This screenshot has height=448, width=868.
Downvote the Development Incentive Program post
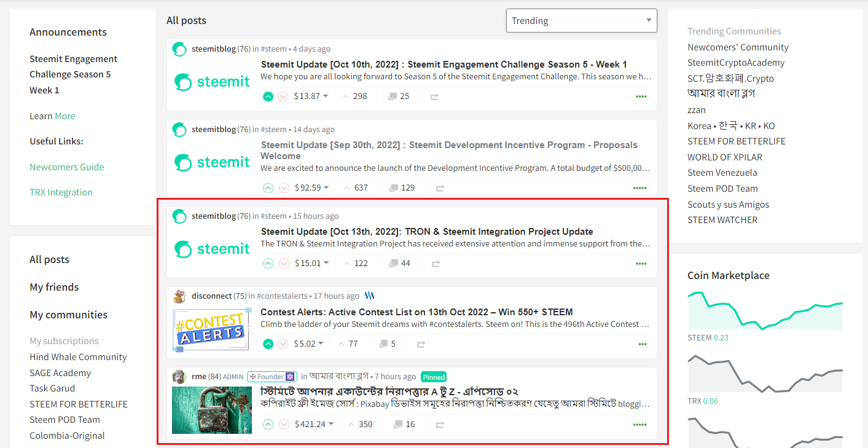[x=283, y=188]
